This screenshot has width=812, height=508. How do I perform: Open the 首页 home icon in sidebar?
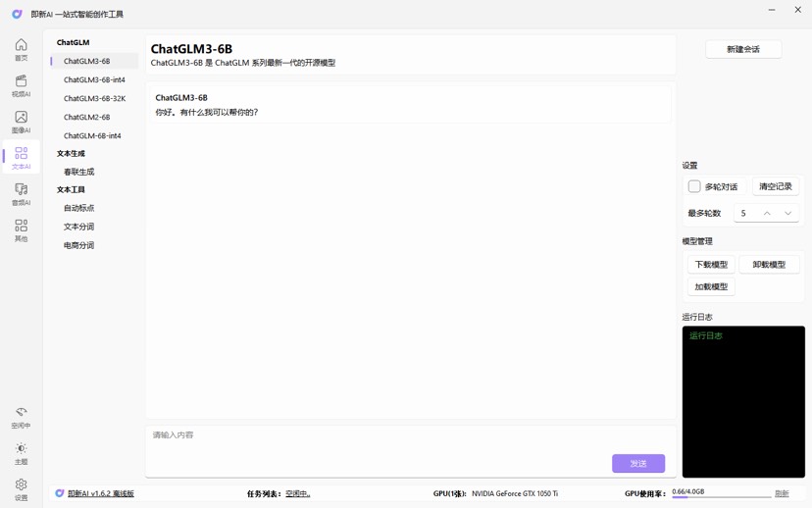21,45
